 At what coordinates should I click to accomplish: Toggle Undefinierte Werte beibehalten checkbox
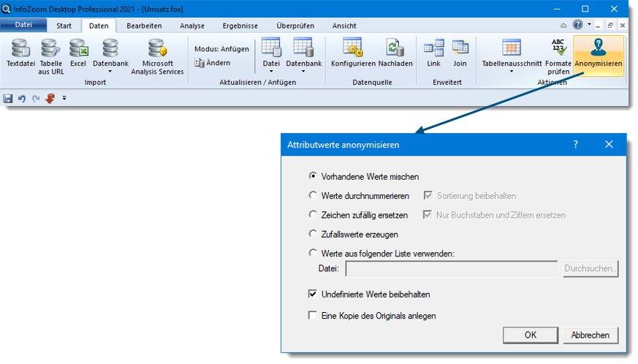pos(314,294)
